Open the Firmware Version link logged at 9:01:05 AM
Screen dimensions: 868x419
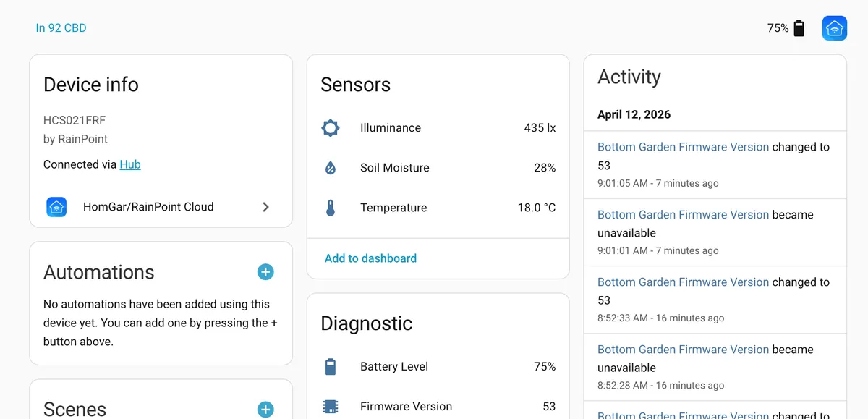click(x=683, y=147)
